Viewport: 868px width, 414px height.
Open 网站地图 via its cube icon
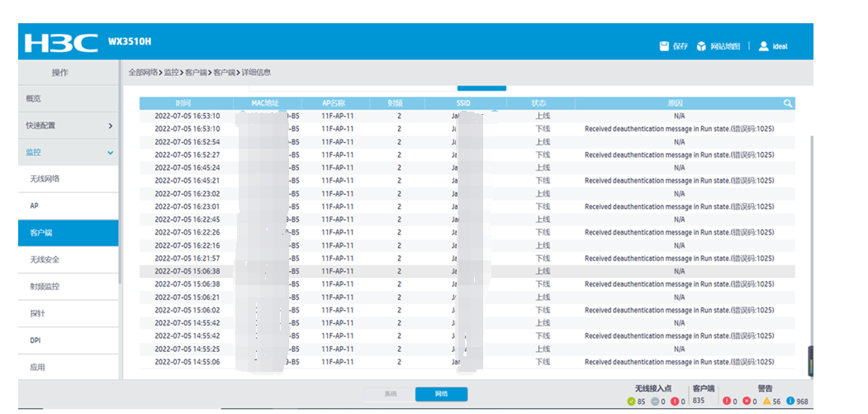(x=701, y=46)
